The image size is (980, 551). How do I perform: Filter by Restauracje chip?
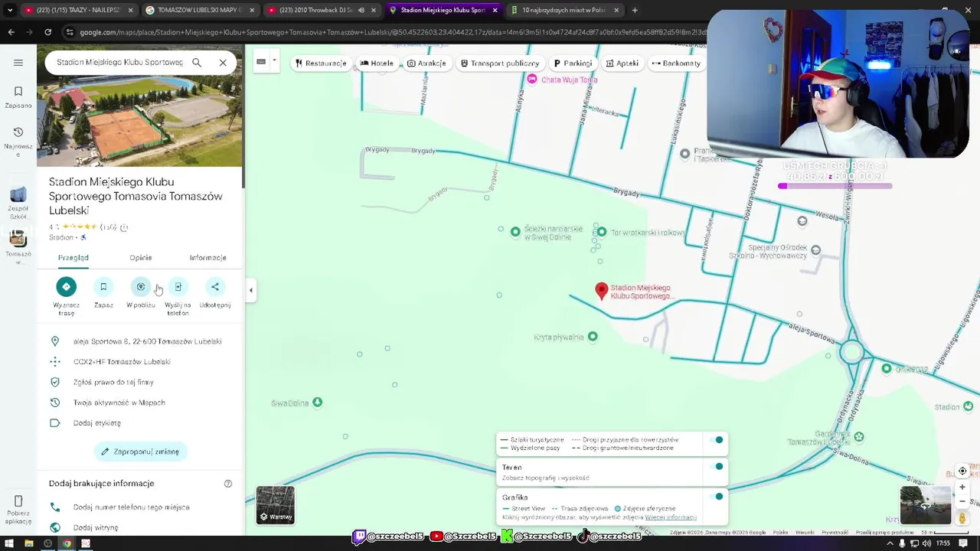click(321, 63)
